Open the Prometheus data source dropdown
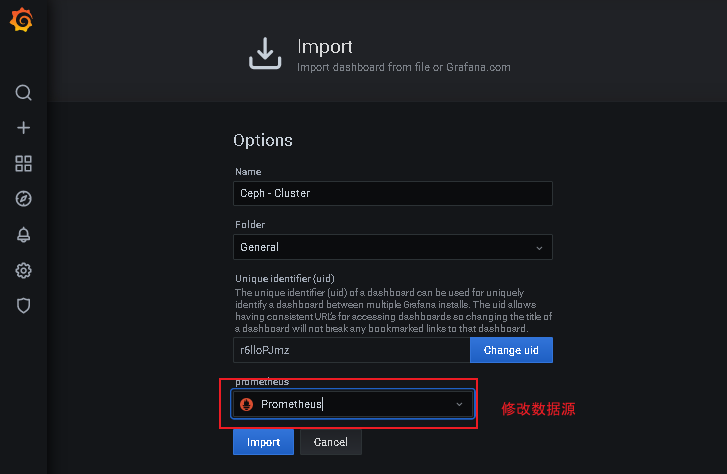This screenshot has width=727, height=474. tap(352, 404)
